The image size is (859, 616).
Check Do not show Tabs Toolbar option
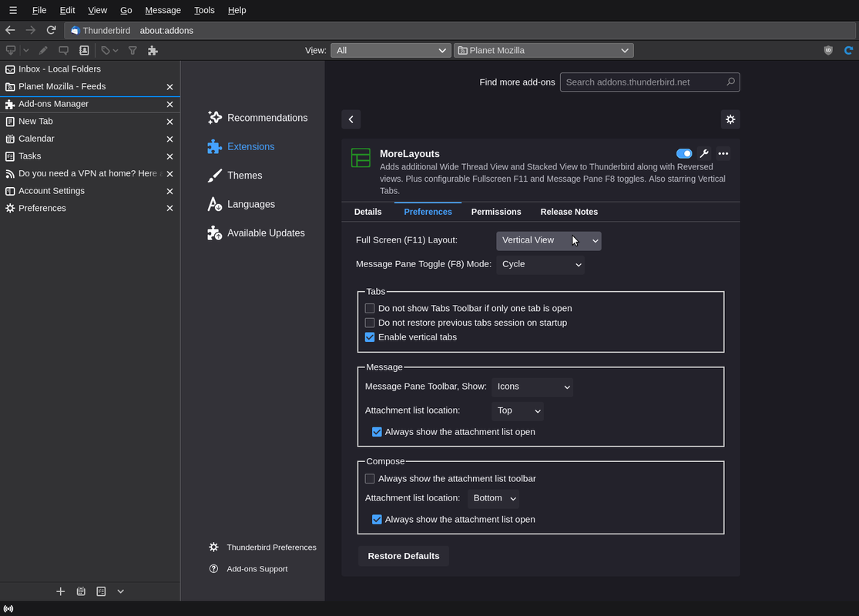(x=370, y=308)
